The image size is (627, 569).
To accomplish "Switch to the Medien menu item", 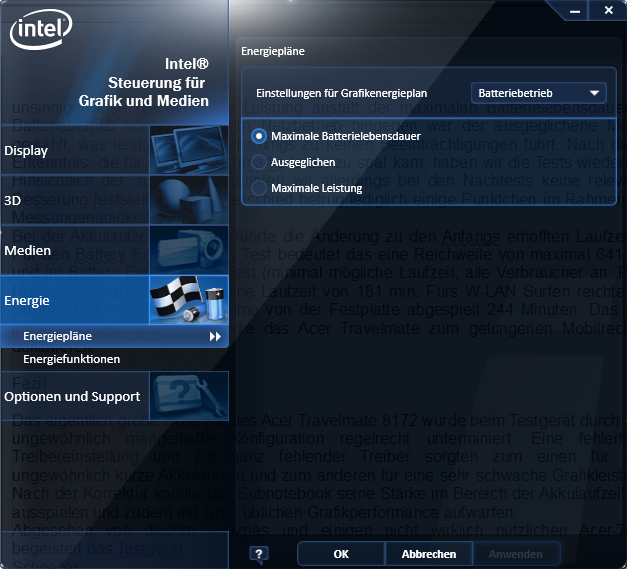I will pos(114,250).
